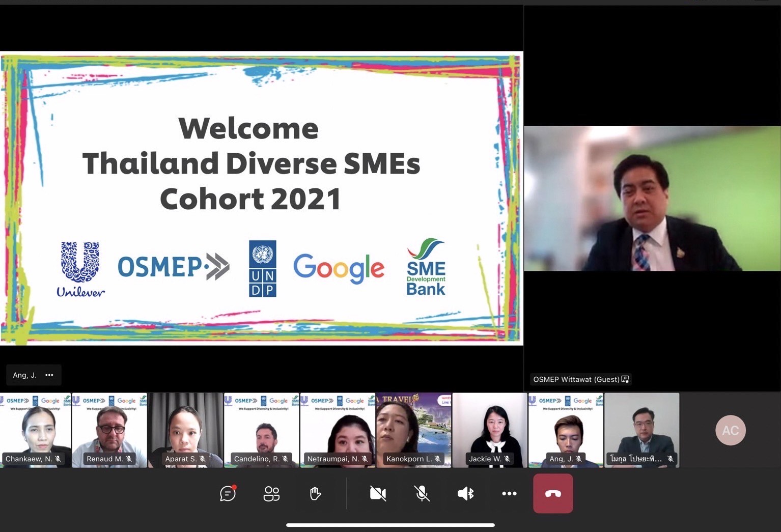Turn on the camera
Screen dimensions: 781x532
coord(378,493)
